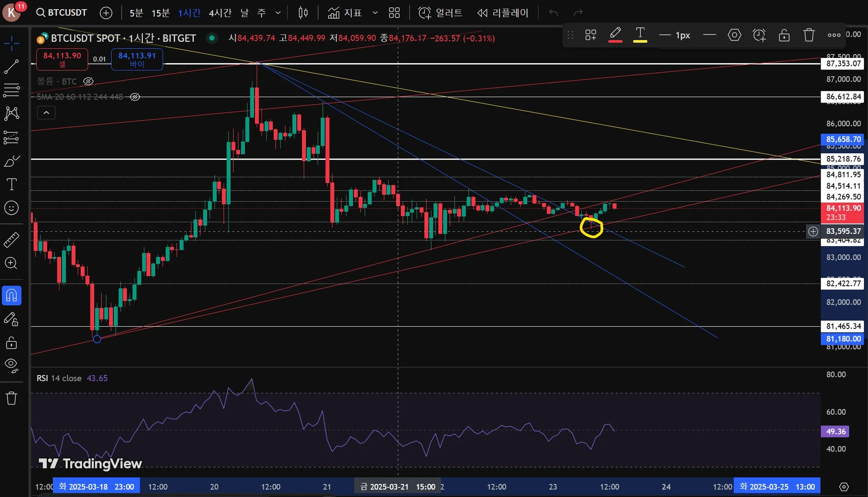
Task: Switch to the 날 daily timeframe
Action: (x=244, y=13)
